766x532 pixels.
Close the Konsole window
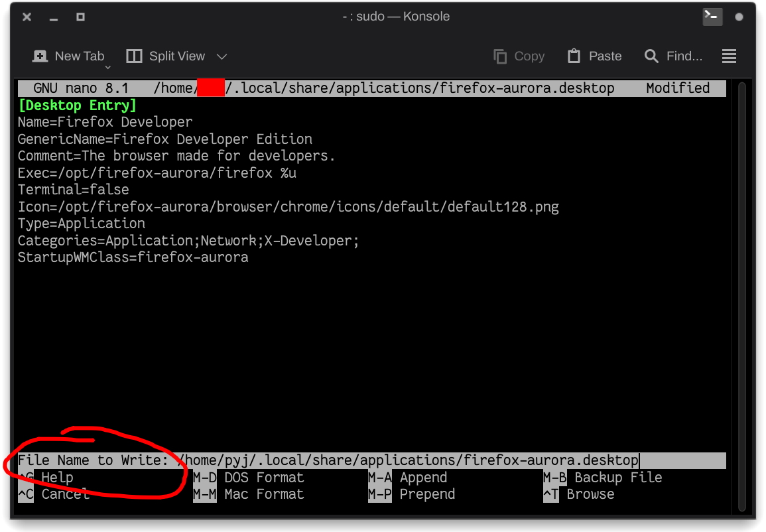(27, 17)
